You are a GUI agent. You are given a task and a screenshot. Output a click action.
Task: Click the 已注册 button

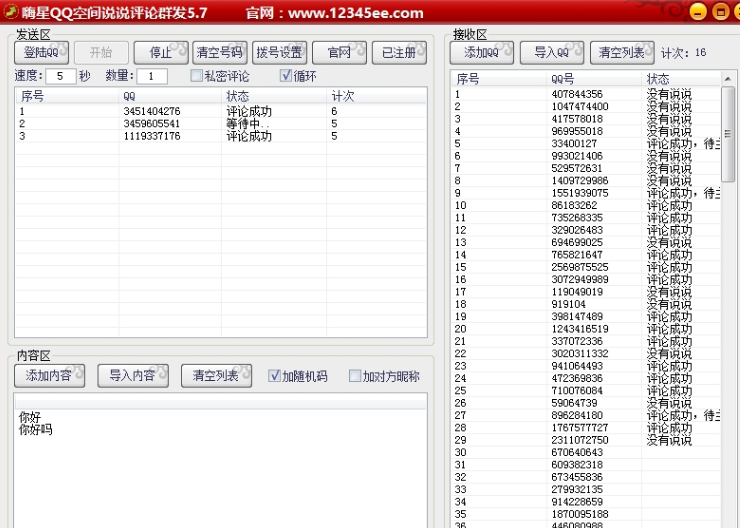(399, 52)
